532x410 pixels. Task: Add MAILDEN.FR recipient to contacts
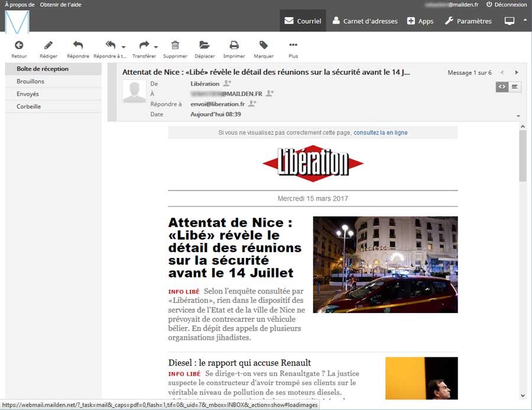coord(270,93)
